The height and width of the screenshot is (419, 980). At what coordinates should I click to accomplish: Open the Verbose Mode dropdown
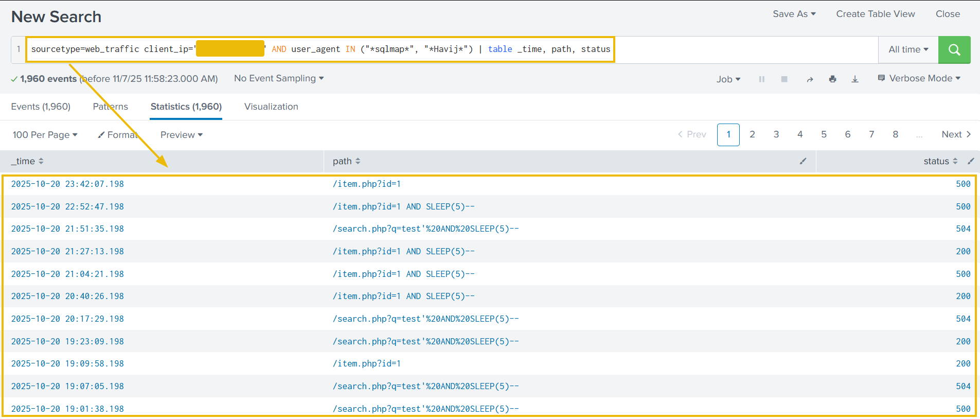coord(919,78)
